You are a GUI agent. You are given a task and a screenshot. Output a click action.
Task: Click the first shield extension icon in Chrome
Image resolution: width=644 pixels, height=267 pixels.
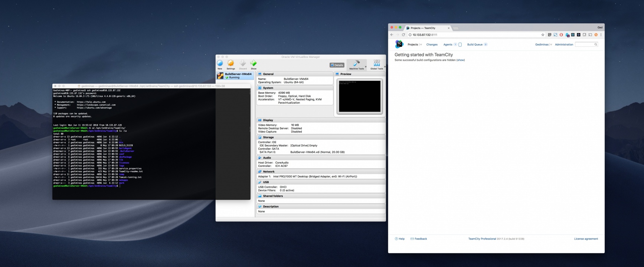549,35
